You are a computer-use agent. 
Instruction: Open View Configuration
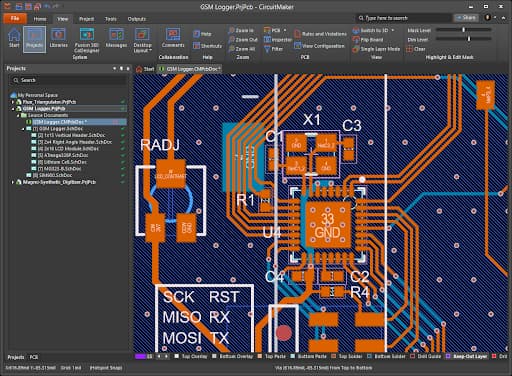click(319, 46)
